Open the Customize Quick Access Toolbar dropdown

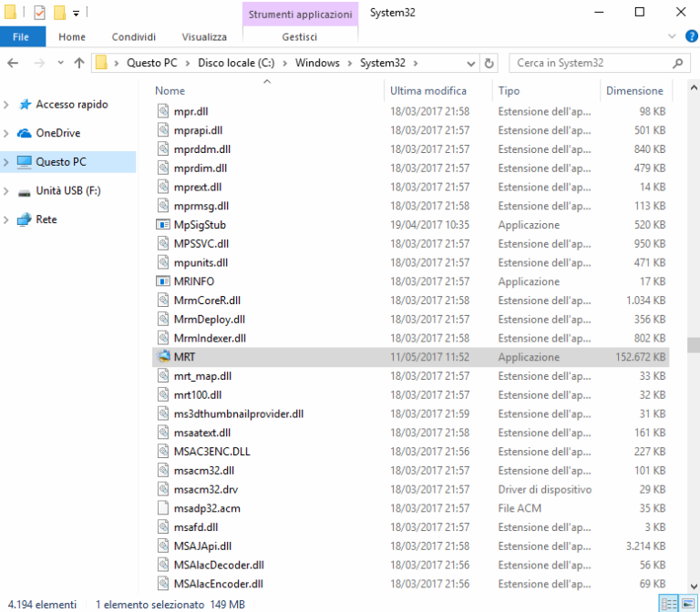(x=77, y=14)
